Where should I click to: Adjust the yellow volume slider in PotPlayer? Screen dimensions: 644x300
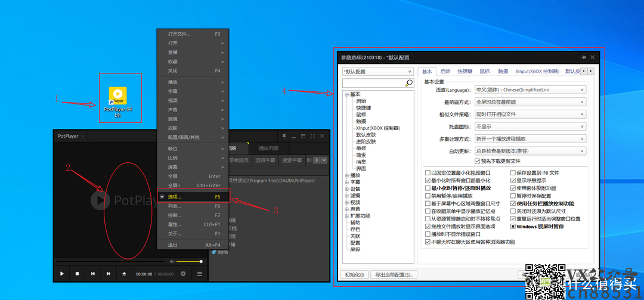coord(190,261)
